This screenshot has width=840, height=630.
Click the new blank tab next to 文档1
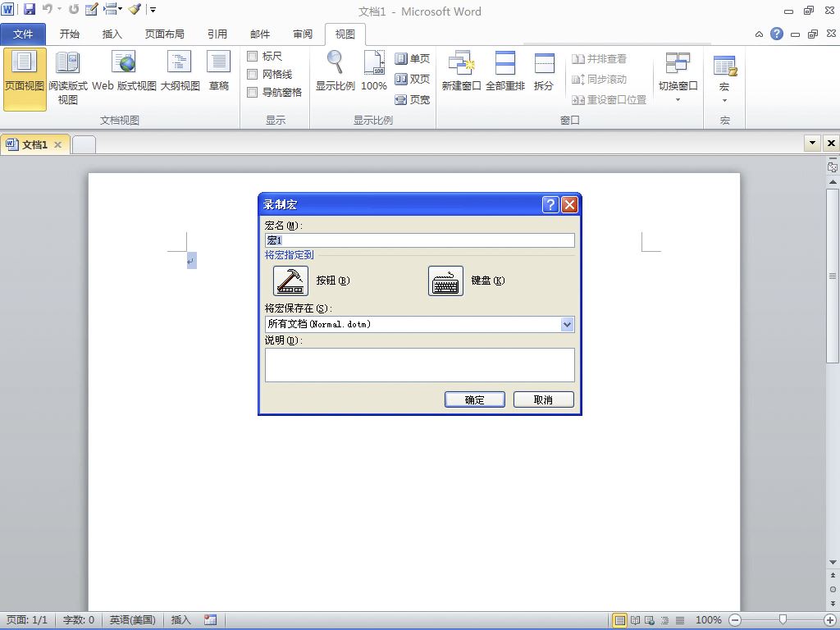point(84,144)
